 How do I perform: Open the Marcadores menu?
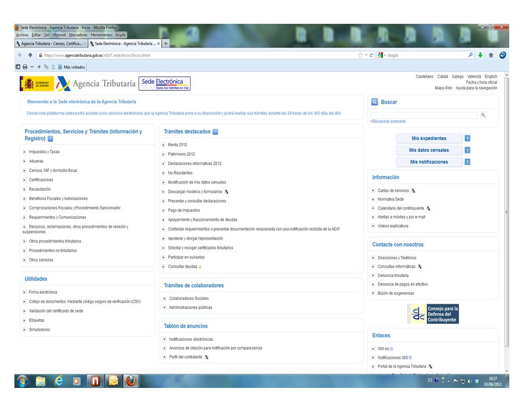coord(78,34)
